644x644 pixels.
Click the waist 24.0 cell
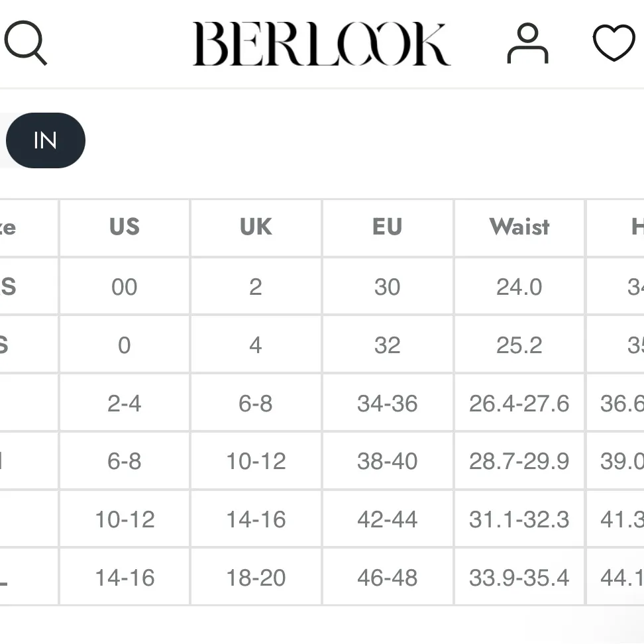pyautogui.click(x=519, y=287)
